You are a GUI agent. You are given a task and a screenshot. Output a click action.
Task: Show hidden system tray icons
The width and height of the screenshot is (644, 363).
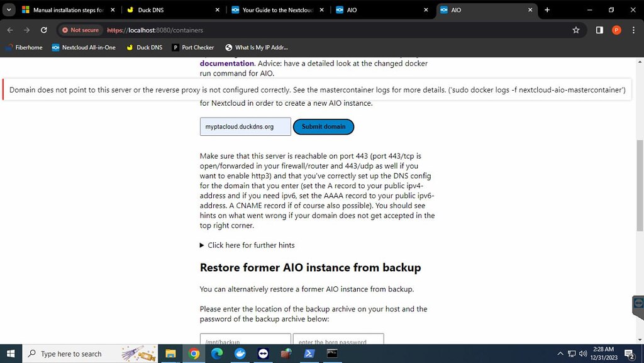tap(560, 354)
